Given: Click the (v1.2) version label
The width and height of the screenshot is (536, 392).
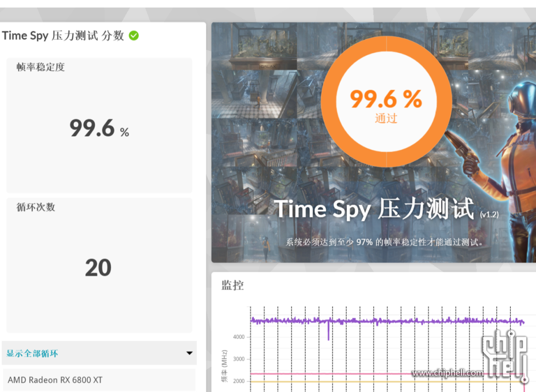Looking at the screenshot, I should pos(489,215).
